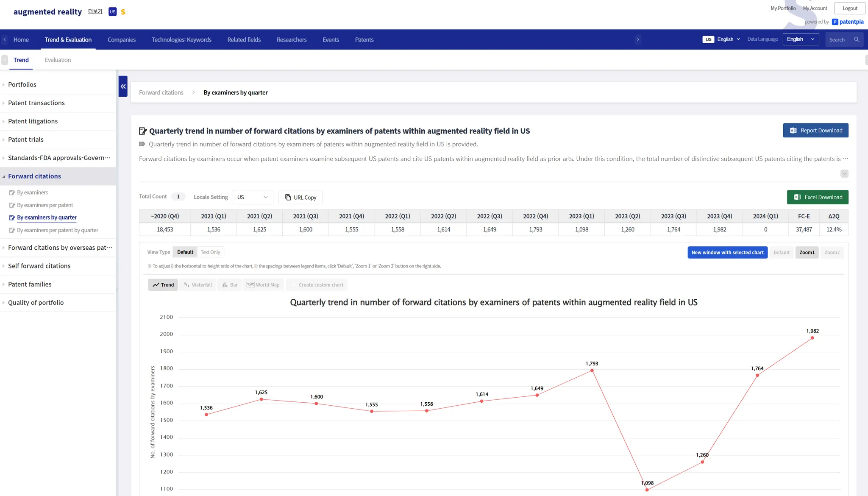Select the Default chart ratio option
Image resolution: width=868 pixels, height=496 pixels.
[781, 253]
